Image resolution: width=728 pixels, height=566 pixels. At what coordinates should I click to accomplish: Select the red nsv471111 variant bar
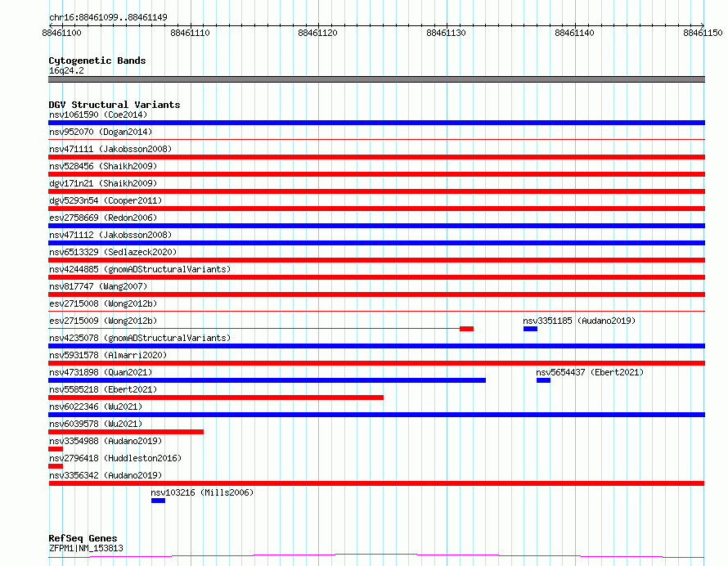coord(376,157)
